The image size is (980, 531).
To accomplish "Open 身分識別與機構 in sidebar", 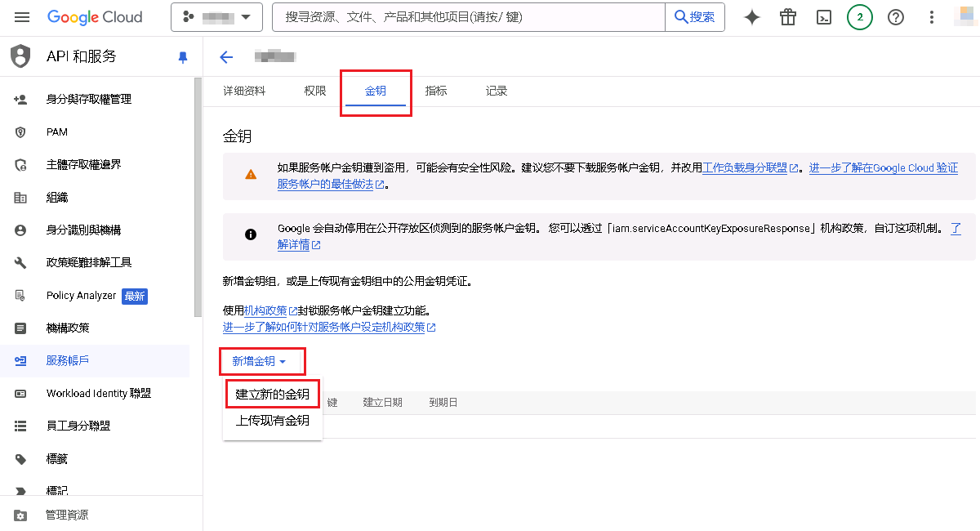I will click(x=84, y=230).
